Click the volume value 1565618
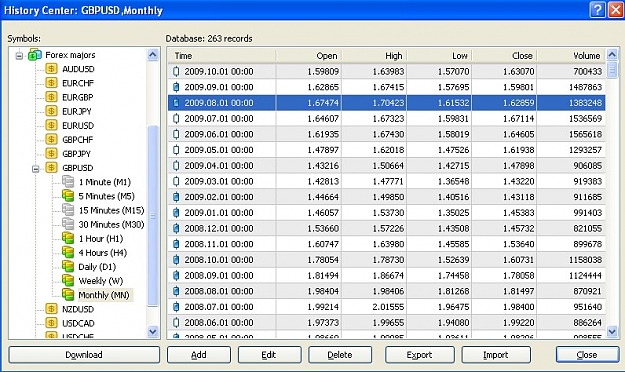The image size is (625, 372). 585,134
